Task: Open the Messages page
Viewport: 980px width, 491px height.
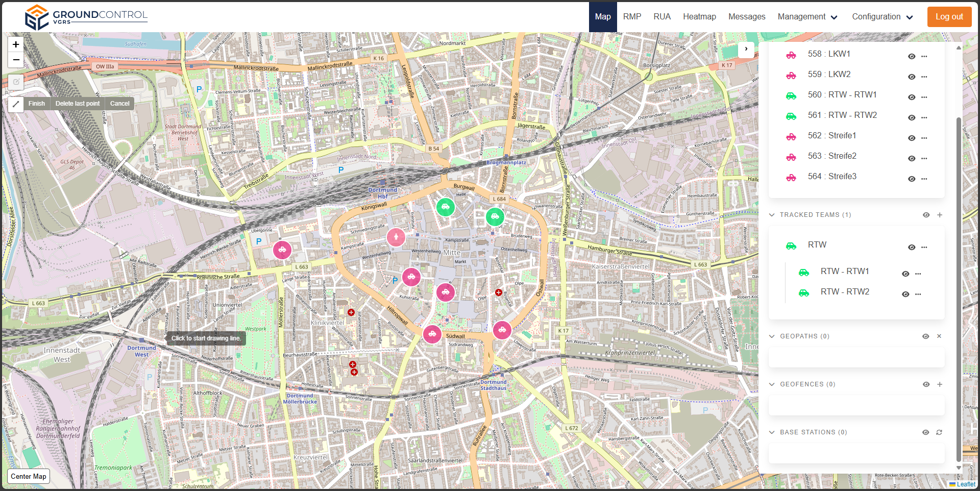Action: coord(746,17)
